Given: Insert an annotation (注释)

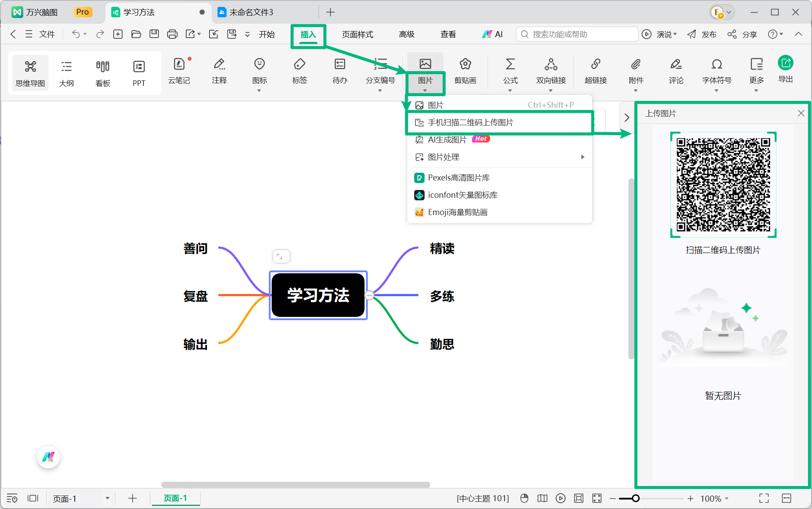Looking at the screenshot, I should click(x=219, y=71).
